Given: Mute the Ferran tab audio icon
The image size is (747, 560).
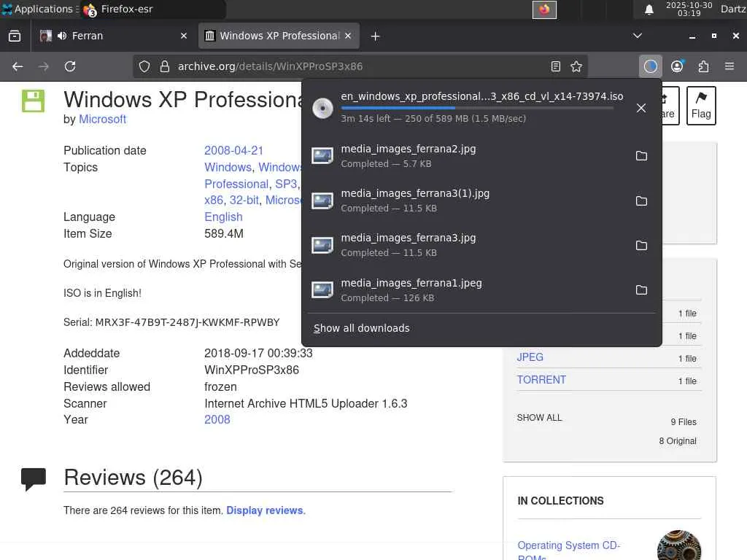Looking at the screenshot, I should tap(62, 36).
